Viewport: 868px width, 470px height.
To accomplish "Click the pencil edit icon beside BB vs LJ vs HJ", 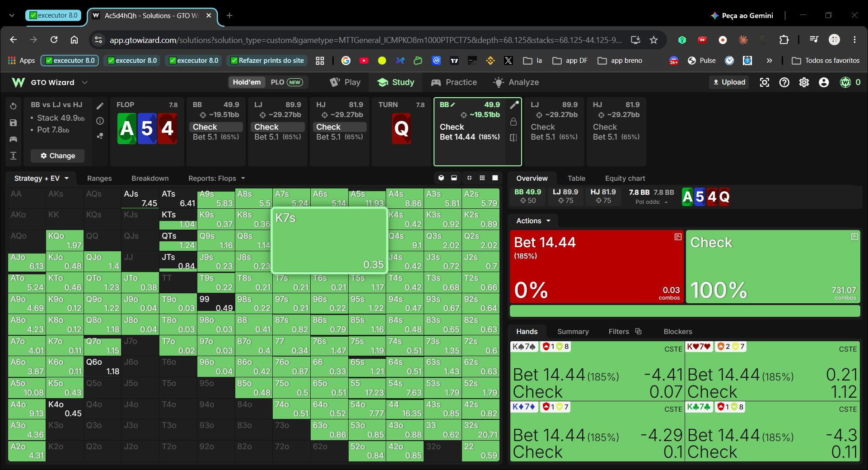I will click(x=100, y=106).
